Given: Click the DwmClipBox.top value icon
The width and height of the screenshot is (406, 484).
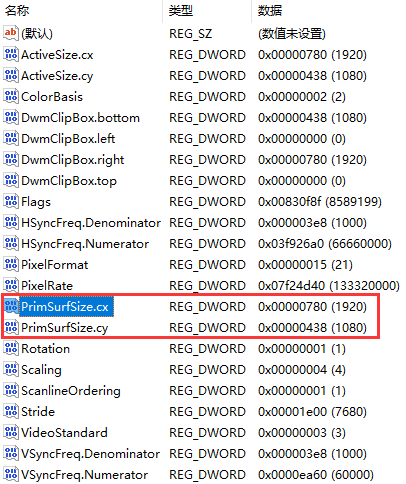Looking at the screenshot, I should [x=11, y=180].
